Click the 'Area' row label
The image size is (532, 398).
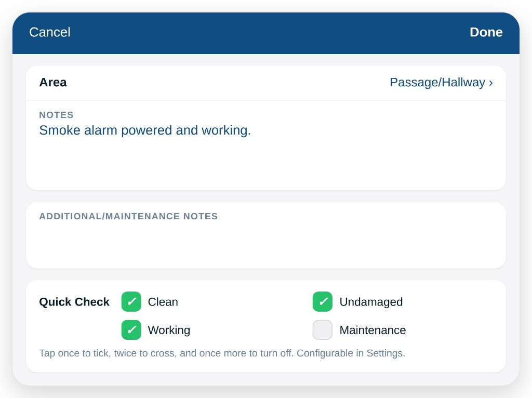coord(53,83)
